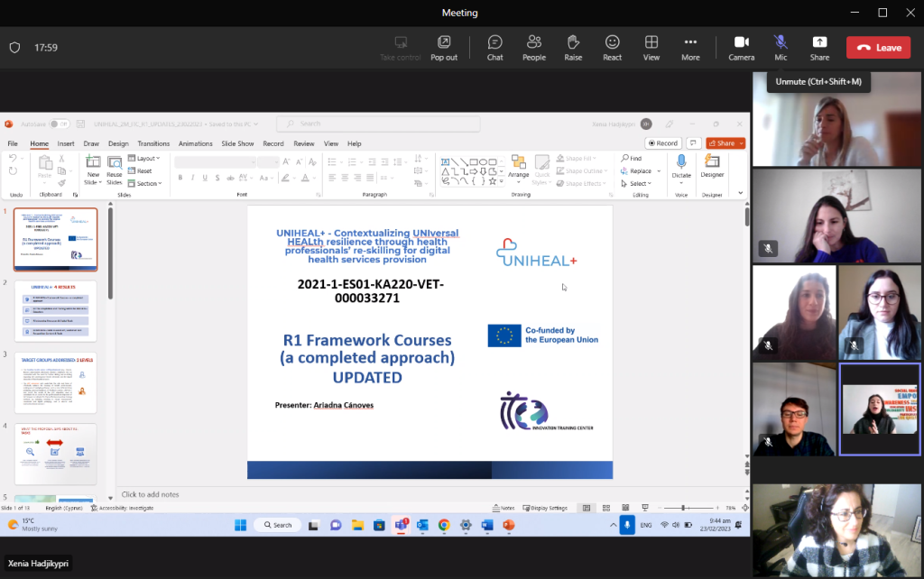Open the Slide Show ribbon tab

click(237, 143)
